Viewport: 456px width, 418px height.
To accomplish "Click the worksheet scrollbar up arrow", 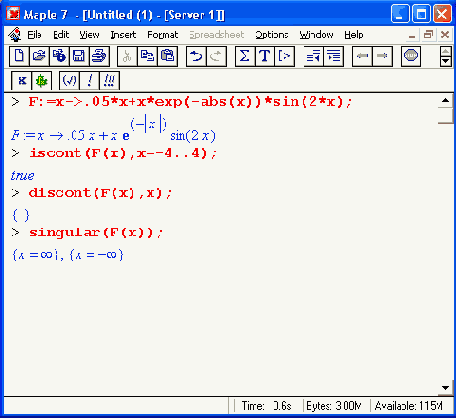I will (445, 100).
